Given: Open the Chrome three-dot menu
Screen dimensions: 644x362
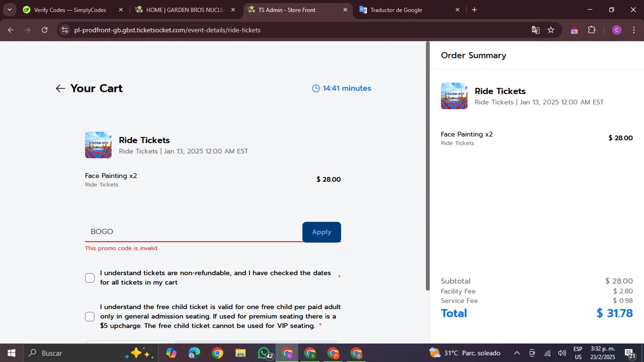Looking at the screenshot, I should point(634,30).
